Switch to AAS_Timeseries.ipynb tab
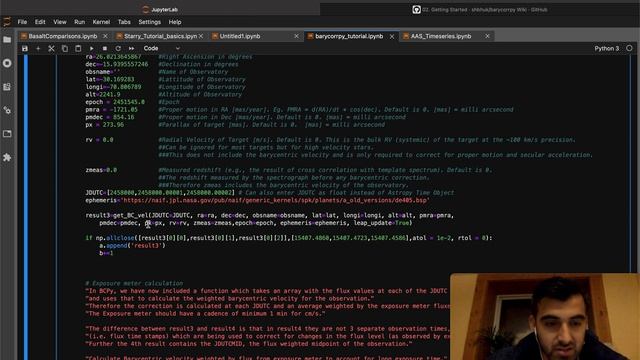This screenshot has width=640, height=360. [441, 36]
